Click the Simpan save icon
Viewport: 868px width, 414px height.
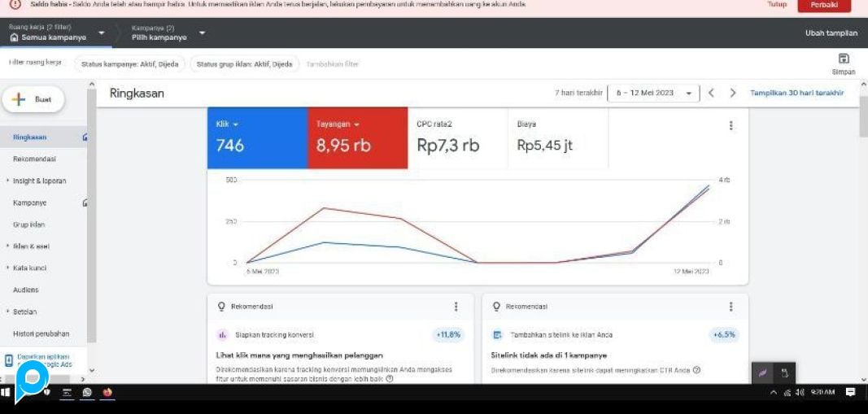tap(843, 59)
